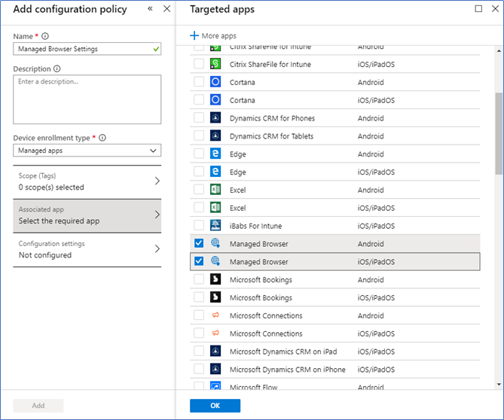Click the OK button
This screenshot has width=504, height=420.
[x=215, y=406]
